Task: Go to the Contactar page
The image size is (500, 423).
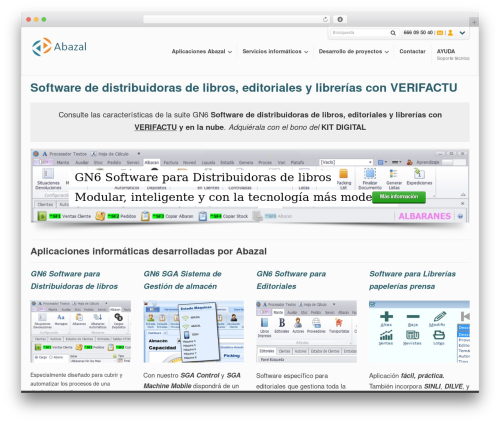Action: pos(412,51)
